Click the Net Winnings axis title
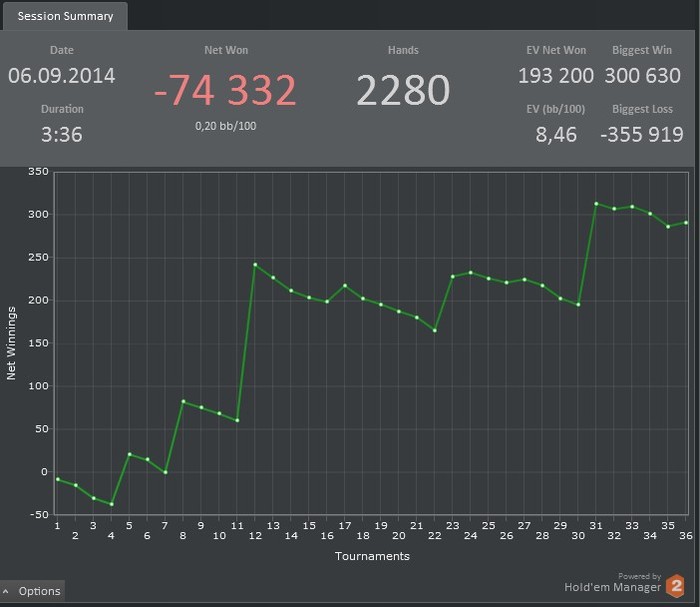The width and height of the screenshot is (700, 607). tap(11, 343)
